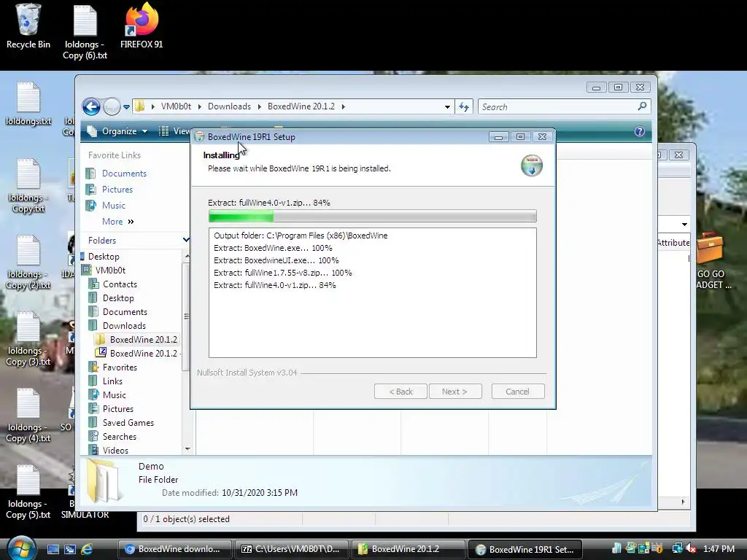Click the network tray icon

pos(677,548)
